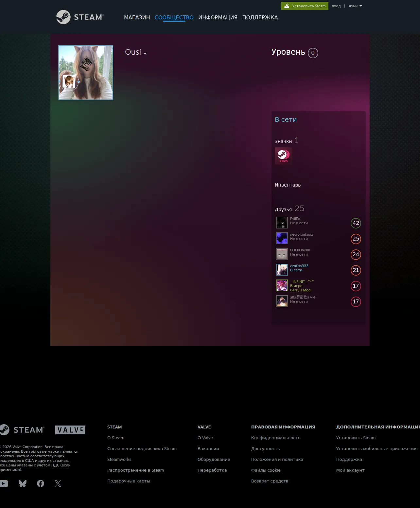420x508 pixels.
Task: Open the Подарочные карты link
Action: [x=129, y=481]
